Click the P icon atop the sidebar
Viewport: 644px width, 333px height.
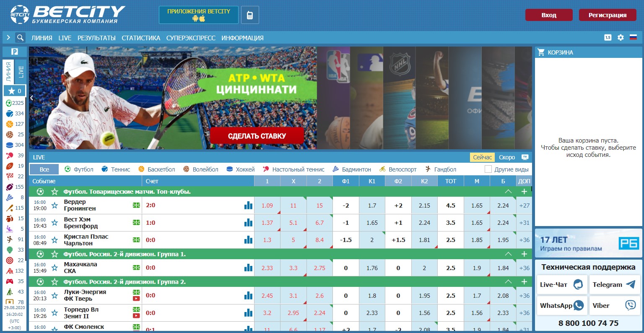15,52
